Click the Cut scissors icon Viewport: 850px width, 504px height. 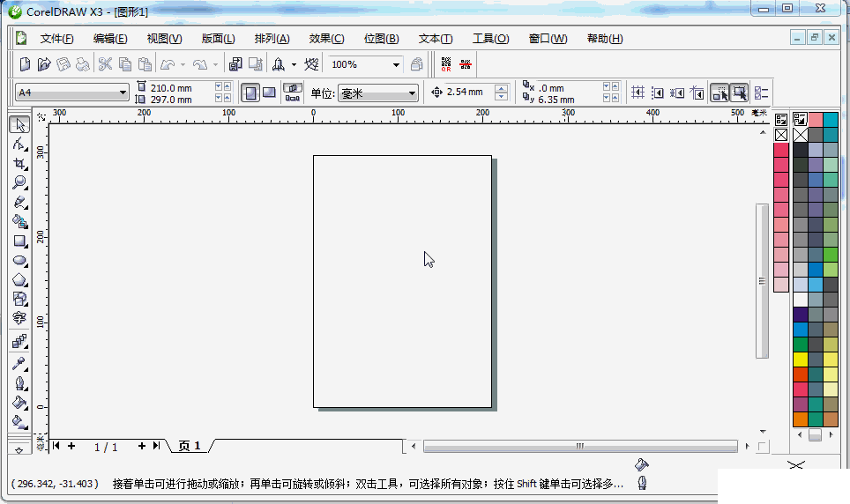(105, 64)
